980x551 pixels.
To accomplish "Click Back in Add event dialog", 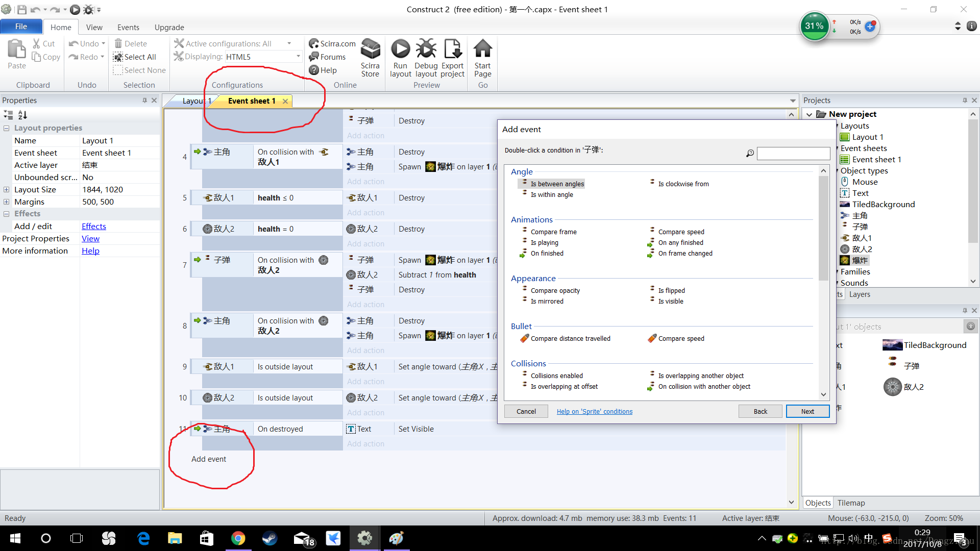I will click(760, 411).
